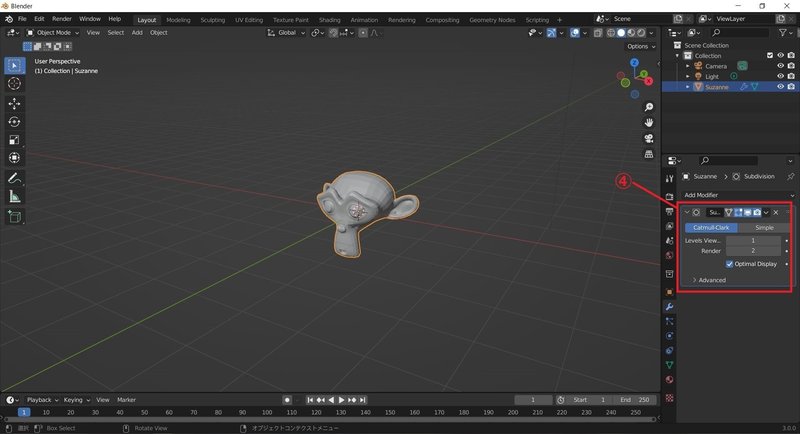The height and width of the screenshot is (434, 800).
Task: Open Object Mode dropdown
Action: (53, 33)
